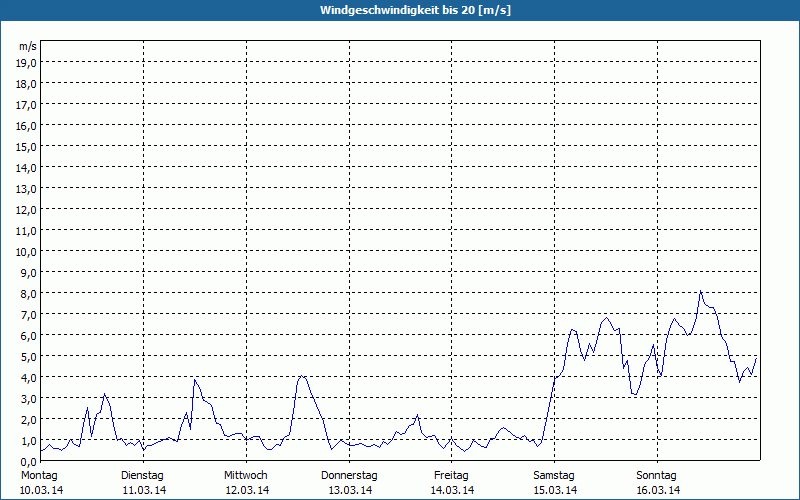The width and height of the screenshot is (800, 500).
Task: Click the date '15.03.14'
Action: pos(555,490)
